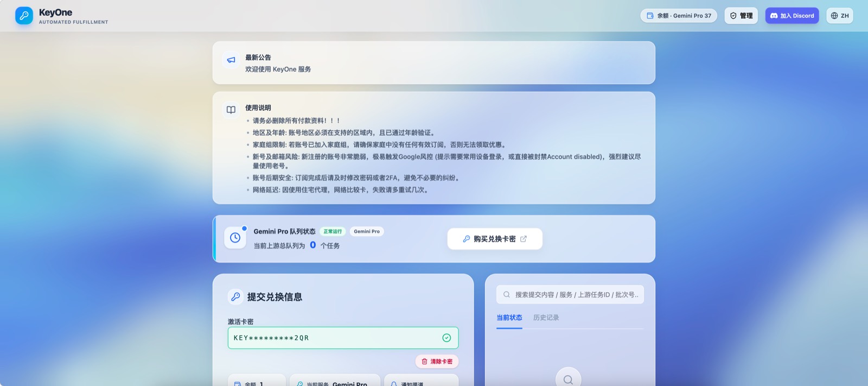868x386 pixels.
Task: Click the submission search input field
Action: [576, 295]
